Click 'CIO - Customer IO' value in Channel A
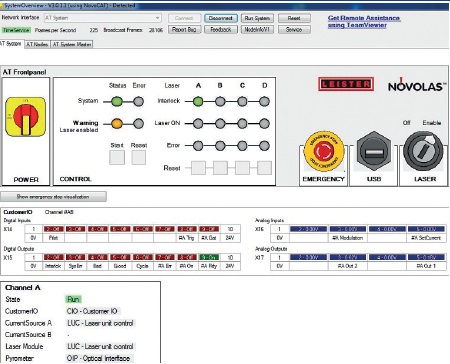Image resolution: width=450 pixels, height=364 pixels. tap(93, 311)
